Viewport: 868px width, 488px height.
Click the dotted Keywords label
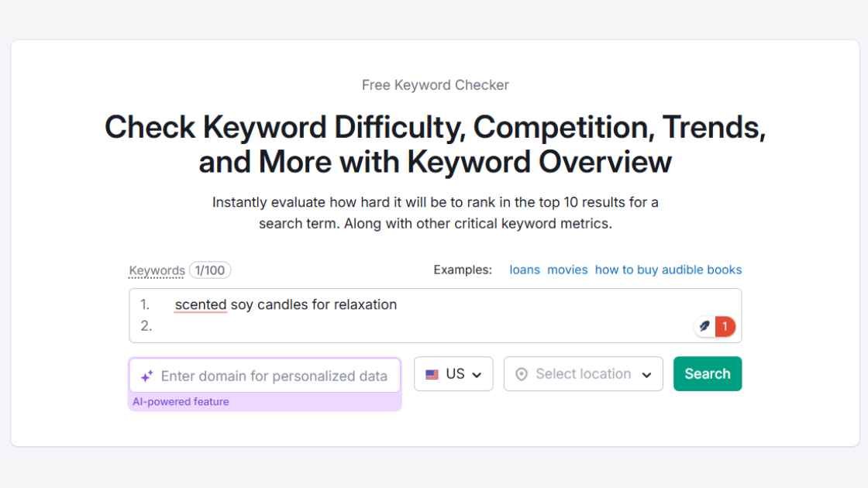[157, 270]
